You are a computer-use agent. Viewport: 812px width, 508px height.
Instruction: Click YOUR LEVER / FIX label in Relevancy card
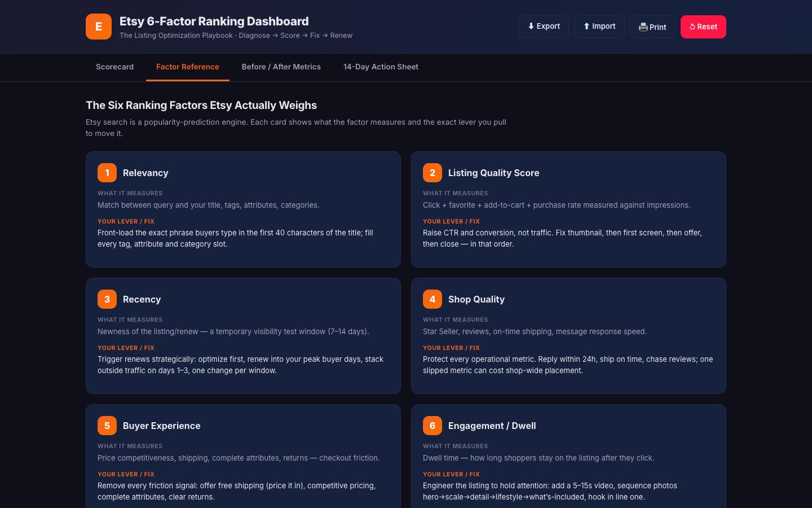click(x=126, y=221)
